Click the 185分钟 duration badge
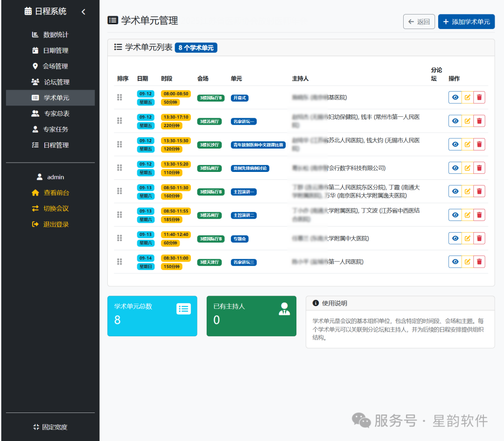The width and height of the screenshot is (504, 441). 172,220
